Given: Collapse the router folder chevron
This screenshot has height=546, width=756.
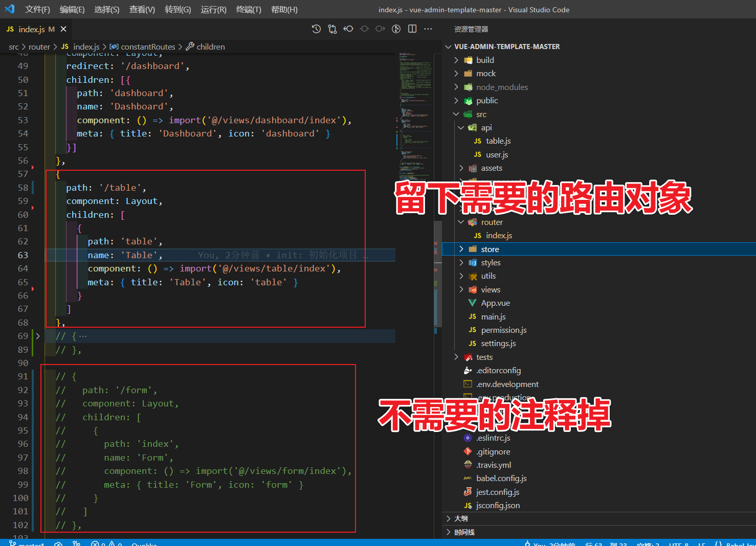Looking at the screenshot, I should (461, 222).
